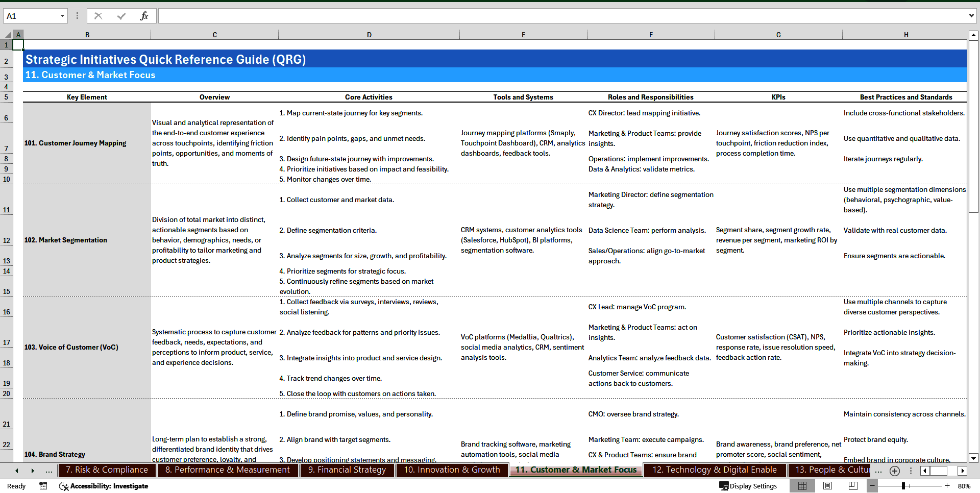Open Display Settings from the status bar

click(748, 486)
